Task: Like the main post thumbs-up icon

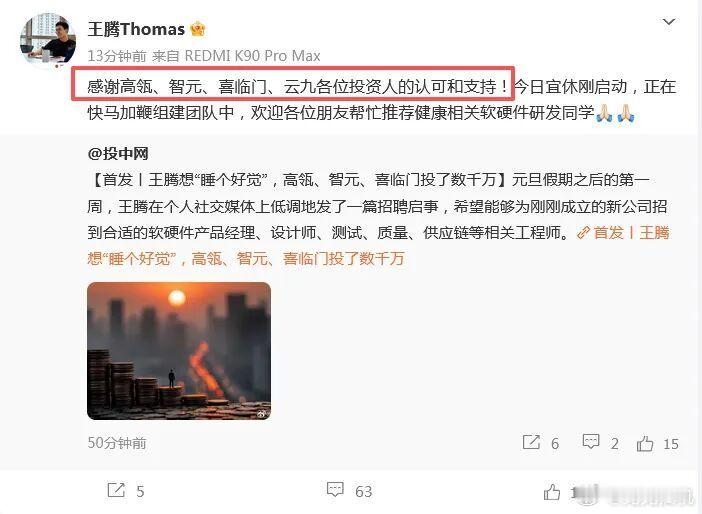Action: point(552,492)
